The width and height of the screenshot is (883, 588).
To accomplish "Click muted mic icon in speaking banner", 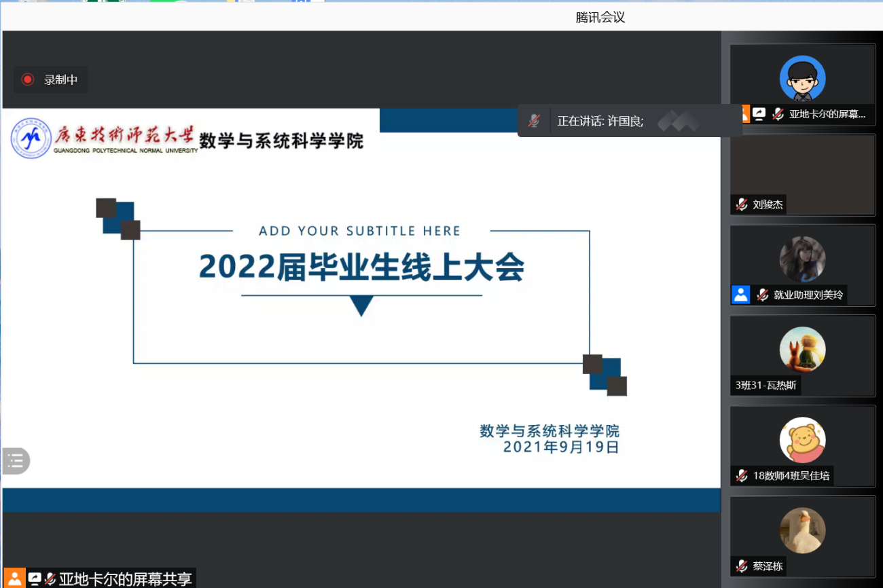I will tap(535, 121).
